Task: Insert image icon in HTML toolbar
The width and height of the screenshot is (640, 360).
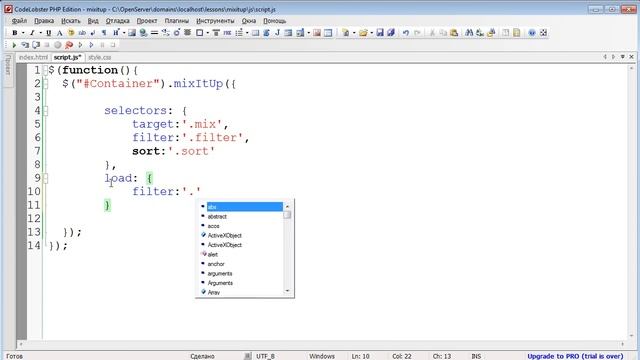Action: pos(131,33)
